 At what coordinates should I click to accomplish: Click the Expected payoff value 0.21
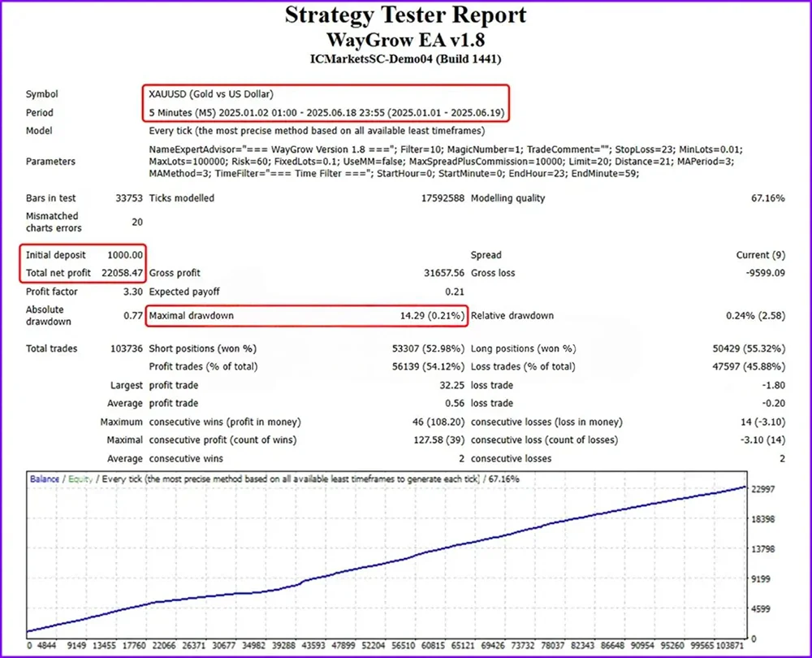pos(455,292)
